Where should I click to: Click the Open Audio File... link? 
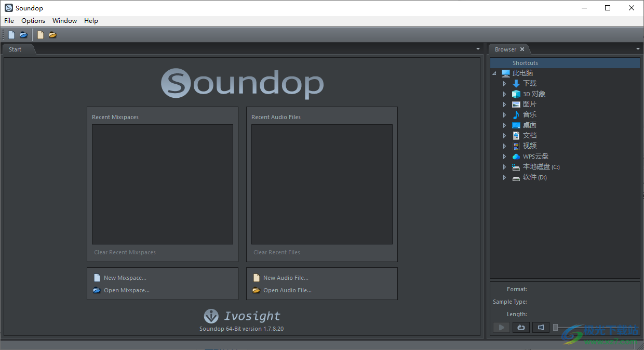coord(287,290)
